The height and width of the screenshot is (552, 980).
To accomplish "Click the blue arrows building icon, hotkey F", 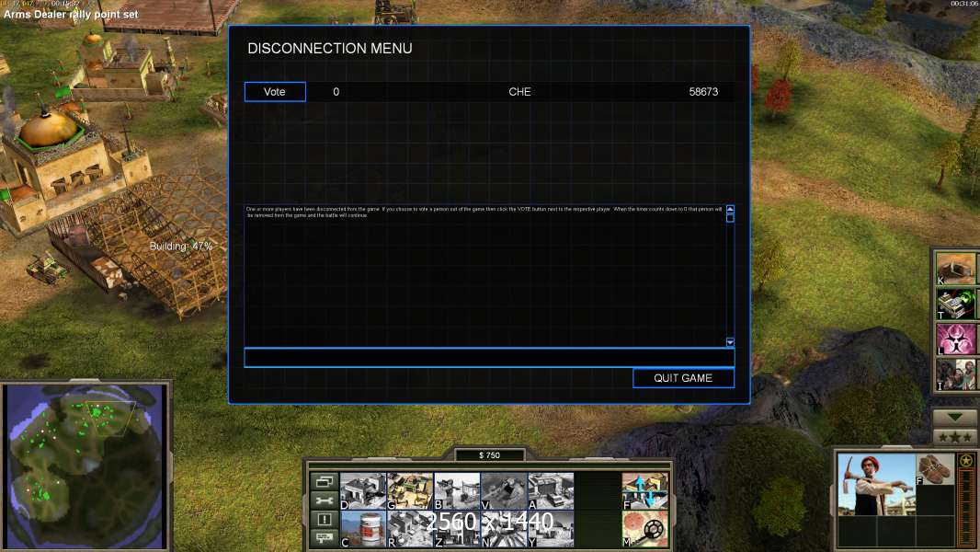I will (645, 490).
